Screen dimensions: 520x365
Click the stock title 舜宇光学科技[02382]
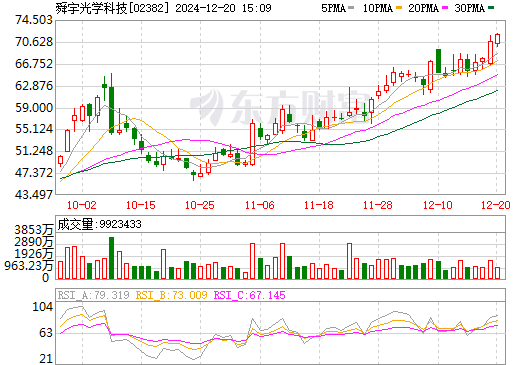click(113, 8)
